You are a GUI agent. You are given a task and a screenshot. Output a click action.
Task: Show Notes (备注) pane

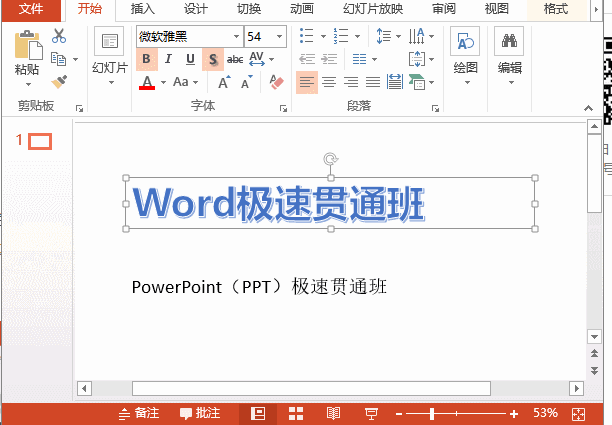[139, 413]
